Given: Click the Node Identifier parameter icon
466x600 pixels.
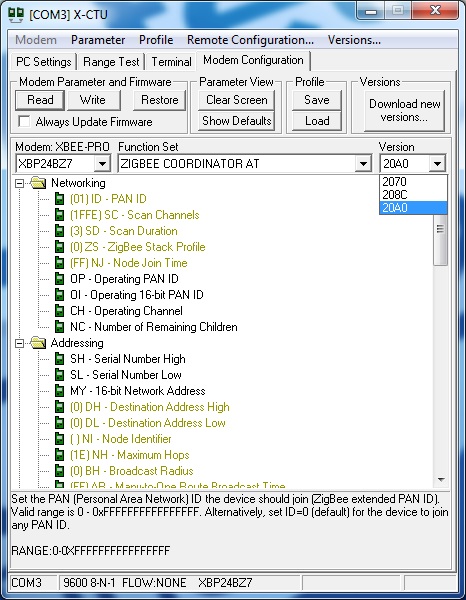Looking at the screenshot, I should pyautogui.click(x=59, y=439).
